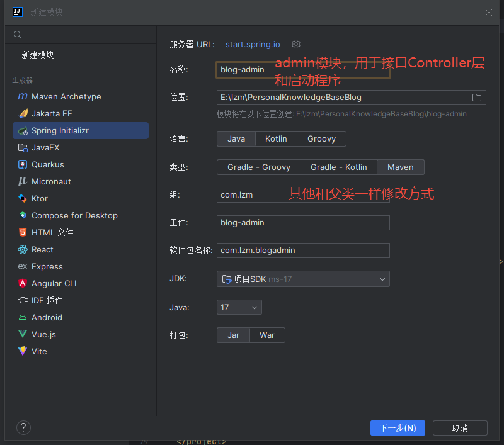The image size is (504, 445).
Task: Close the 新建模块 dialog
Action: 489,13
